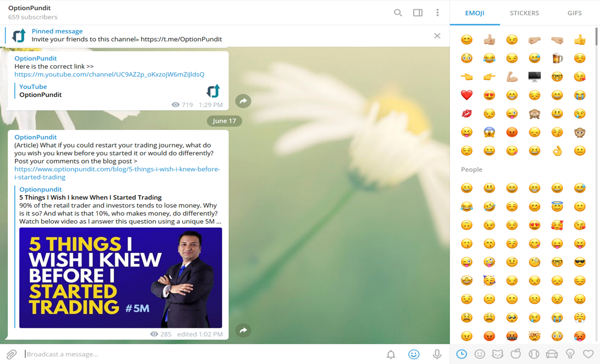Screen dimensions: 600x364
Task: Click the June 17 date badge
Action: pos(224,121)
